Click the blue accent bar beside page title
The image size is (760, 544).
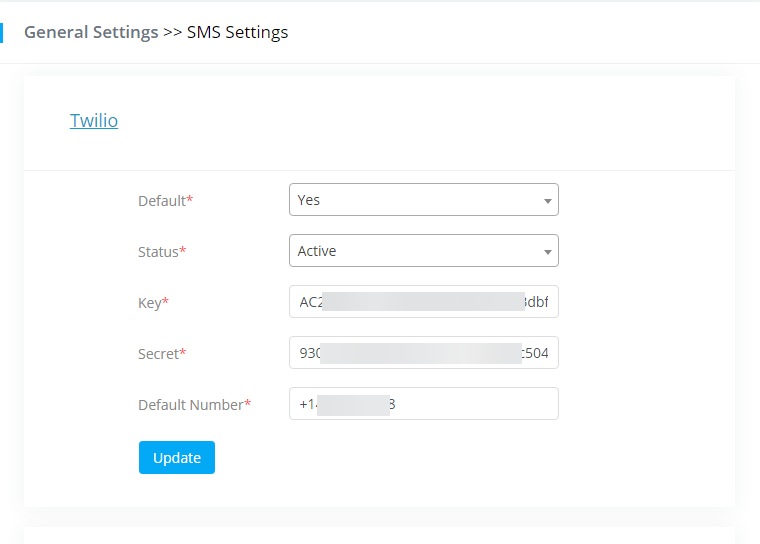[2, 32]
